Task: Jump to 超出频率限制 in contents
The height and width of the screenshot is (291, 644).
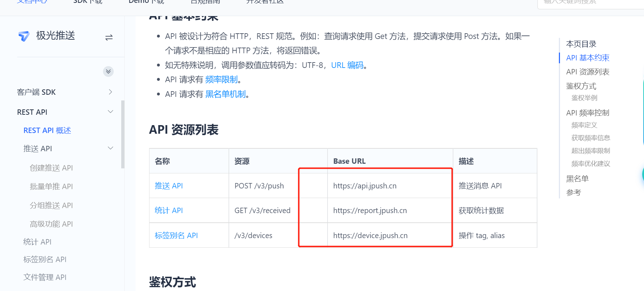Action: tap(591, 151)
